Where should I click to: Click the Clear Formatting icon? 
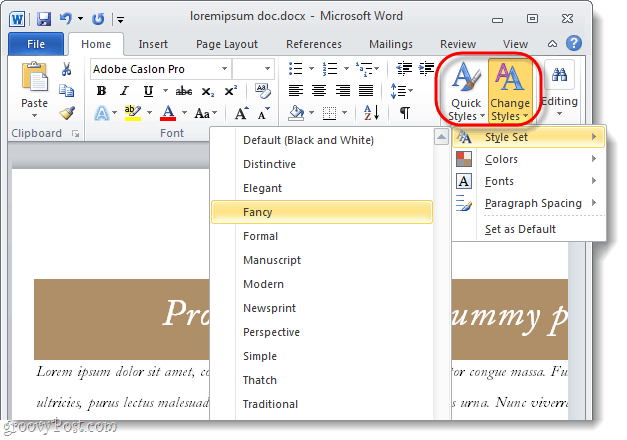[263, 91]
